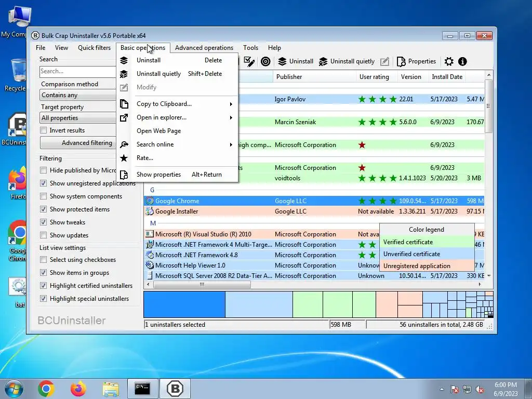Click the large dark blue treemap block
Viewport: 532px width, 399px height.
point(184,304)
